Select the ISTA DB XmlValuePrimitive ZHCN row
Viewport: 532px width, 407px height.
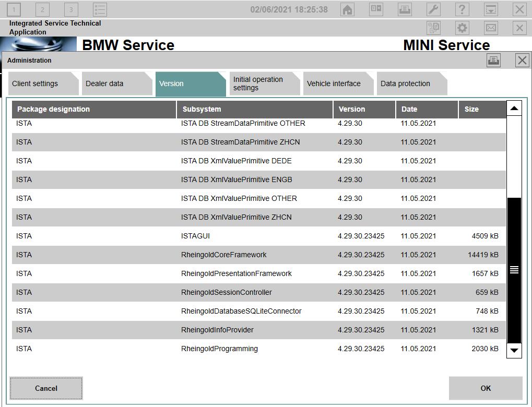[259, 218]
